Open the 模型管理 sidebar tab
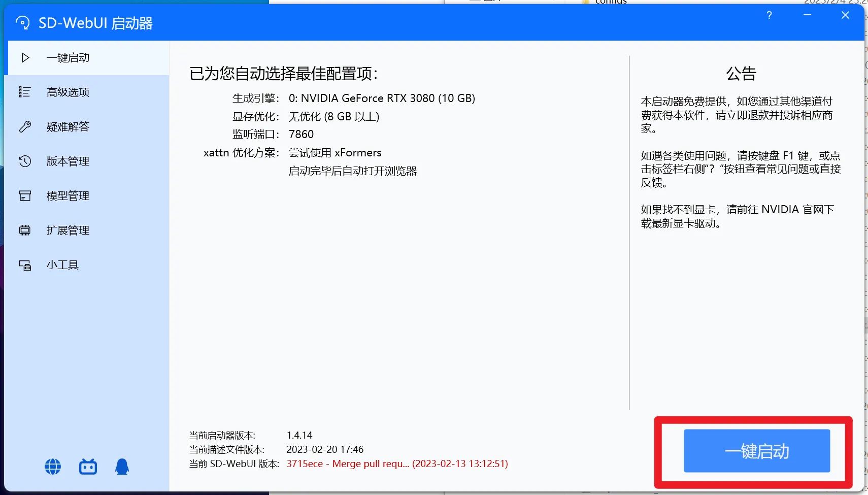Viewport: 868px width, 495px height. [87, 195]
